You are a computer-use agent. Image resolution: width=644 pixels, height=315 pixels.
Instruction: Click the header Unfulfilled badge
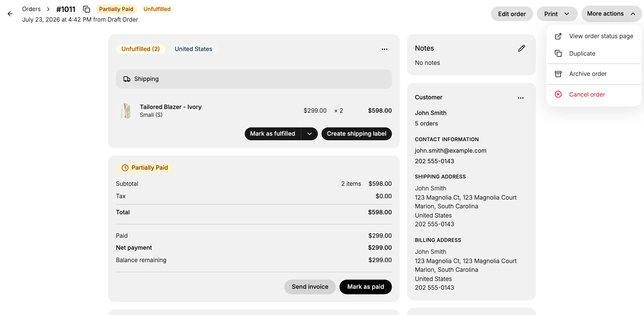coord(157,9)
